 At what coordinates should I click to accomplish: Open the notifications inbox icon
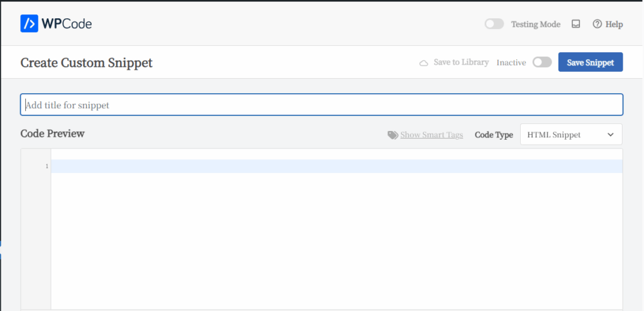(575, 24)
